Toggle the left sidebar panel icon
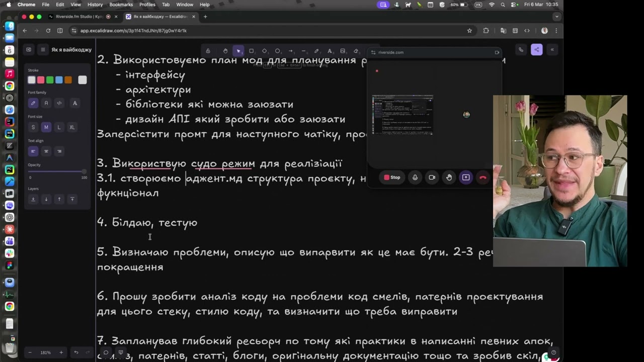The width and height of the screenshot is (644, 362). tap(29, 49)
